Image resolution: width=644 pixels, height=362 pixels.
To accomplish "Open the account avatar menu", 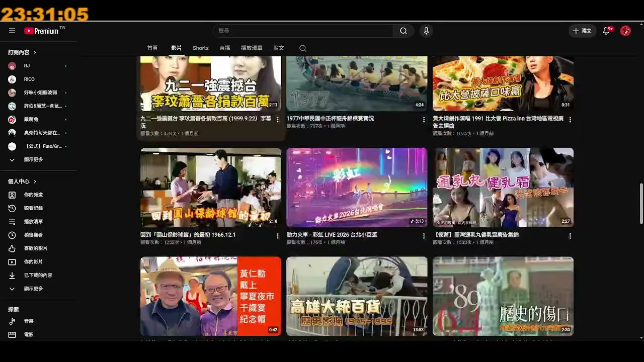I will pyautogui.click(x=625, y=31).
